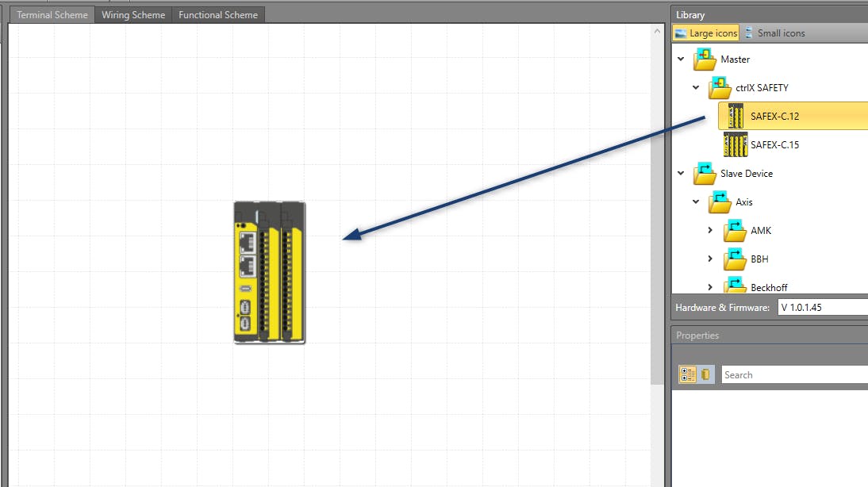Select the AMK folder icon
Screen dimensions: 868x487
[x=735, y=231]
